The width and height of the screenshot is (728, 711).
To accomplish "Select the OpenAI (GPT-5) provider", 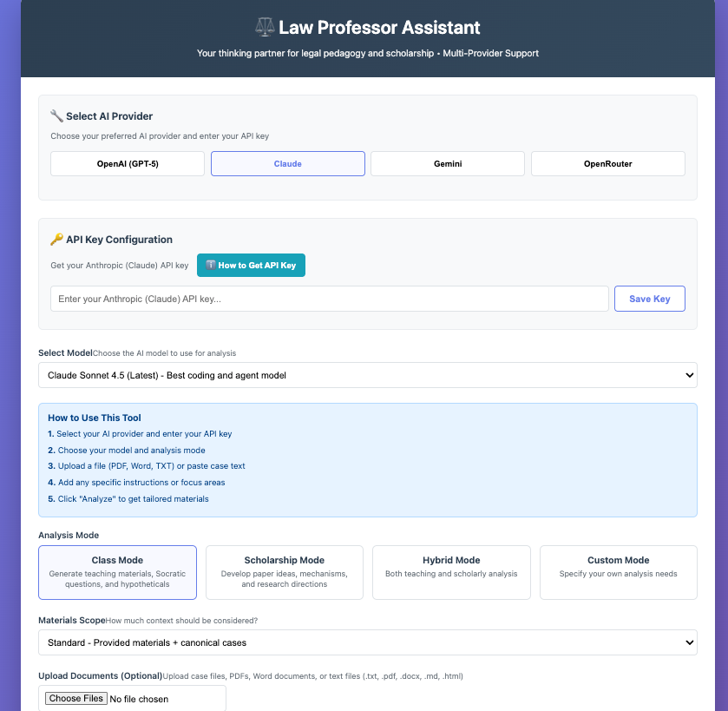I will [x=128, y=164].
